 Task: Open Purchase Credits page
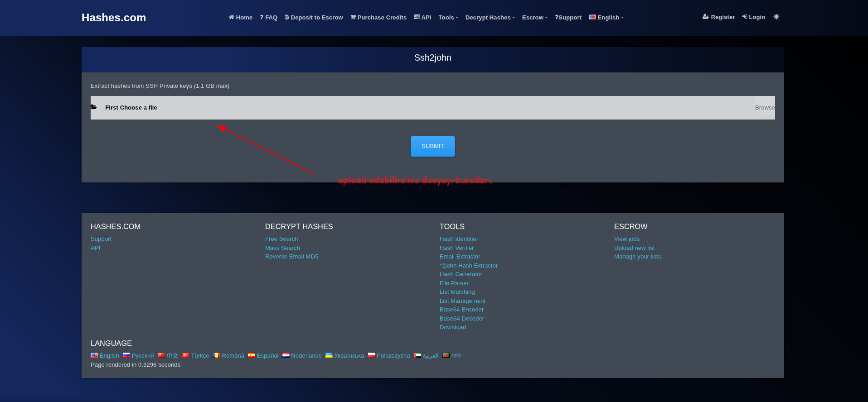pos(378,17)
